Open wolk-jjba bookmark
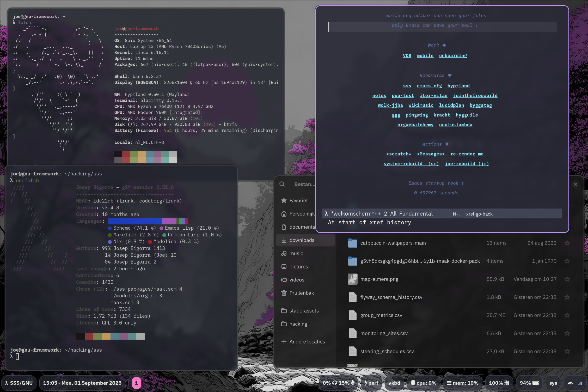 [x=390, y=105]
